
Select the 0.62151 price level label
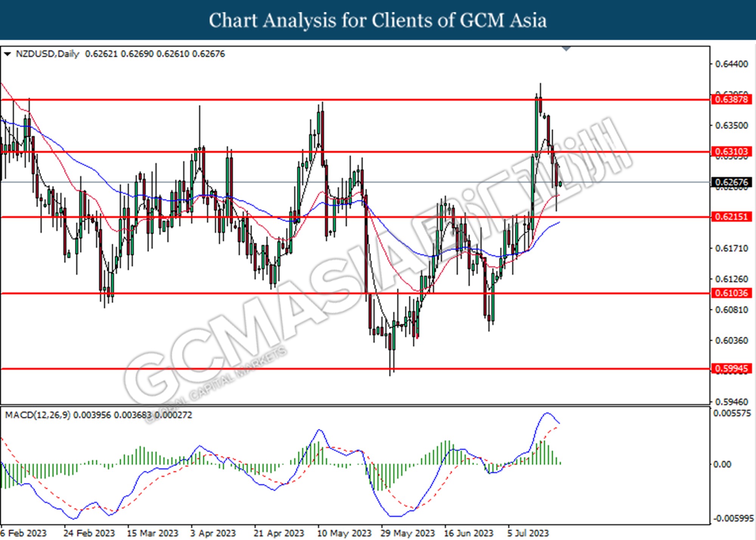[x=732, y=217]
